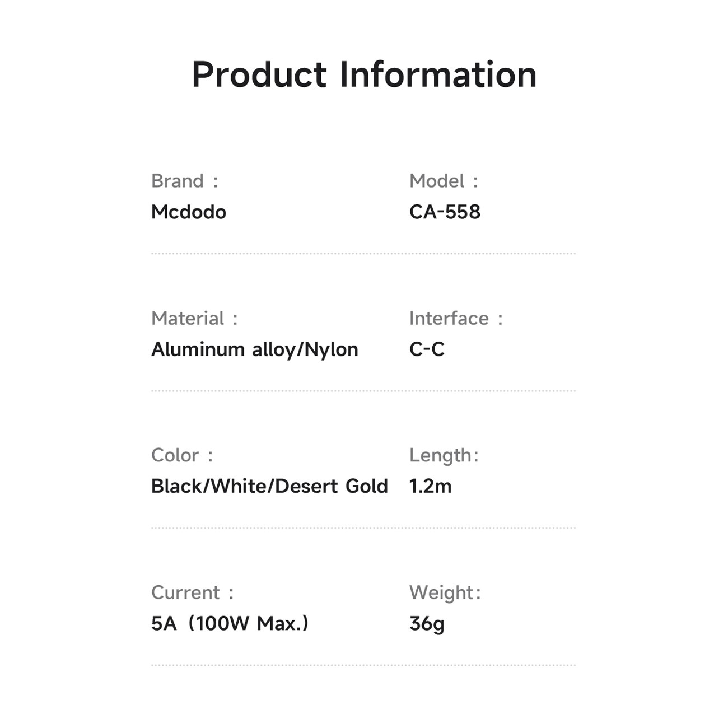The width and height of the screenshot is (728, 728).
Task: Select the C-C interface value
Action: point(427,349)
